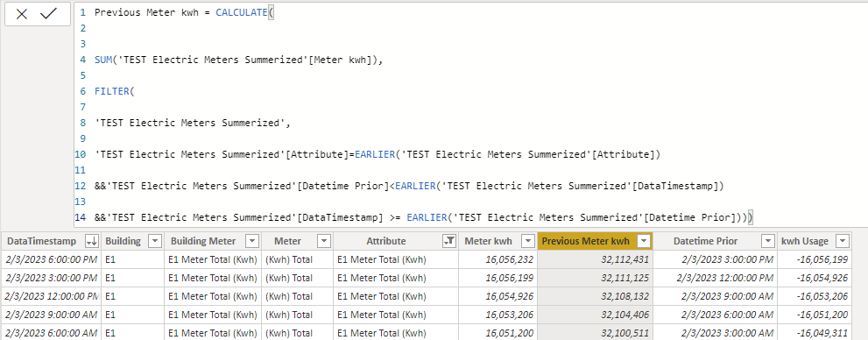Open the Meter column filter dropdown

[x=324, y=241]
